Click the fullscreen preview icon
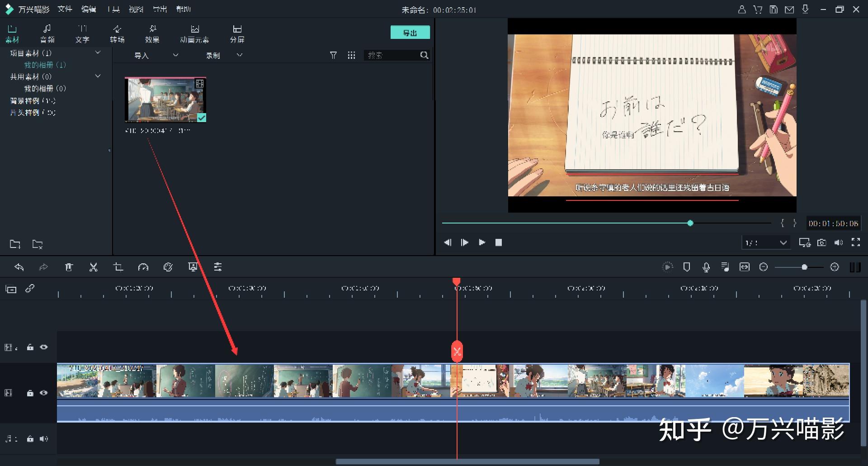The height and width of the screenshot is (466, 868). (x=856, y=242)
